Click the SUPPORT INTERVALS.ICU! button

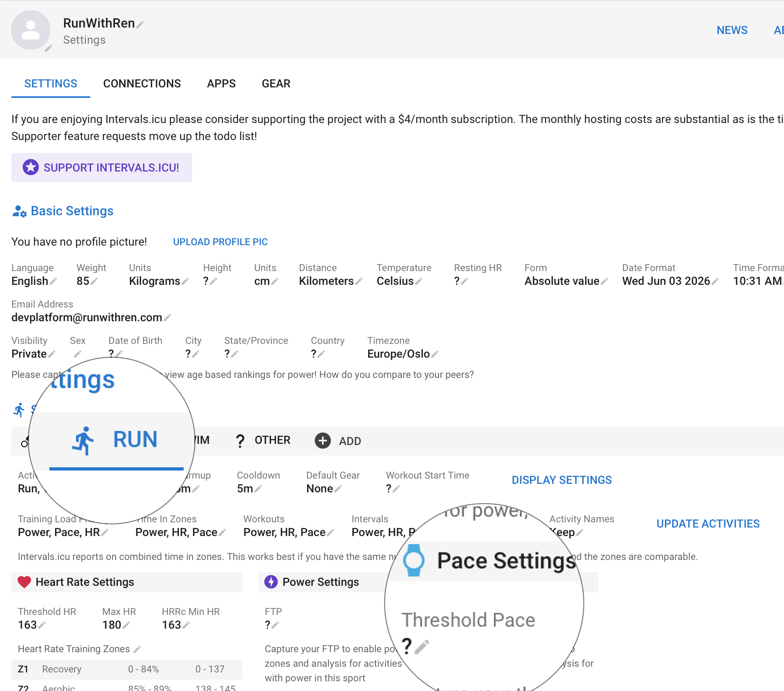tap(102, 167)
